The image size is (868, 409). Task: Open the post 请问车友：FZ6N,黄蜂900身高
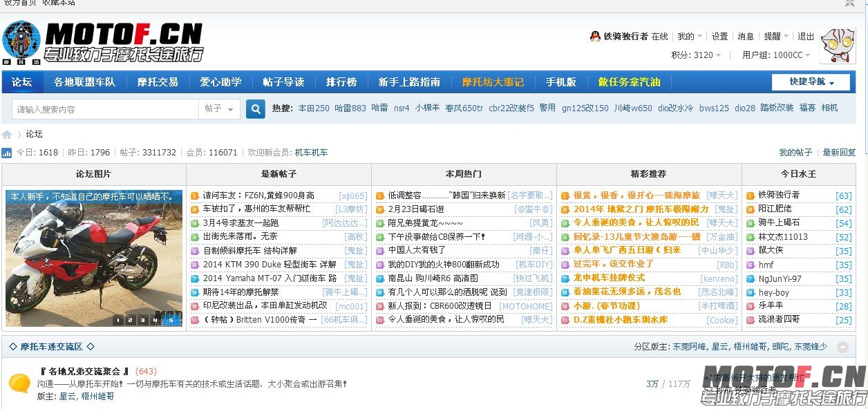258,196
